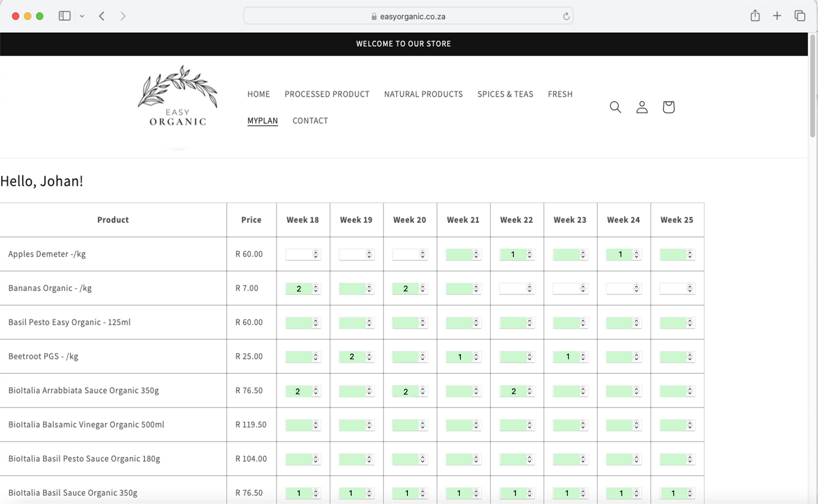This screenshot has width=818, height=504.
Task: Open a new tab with plus icon
Action: (777, 16)
